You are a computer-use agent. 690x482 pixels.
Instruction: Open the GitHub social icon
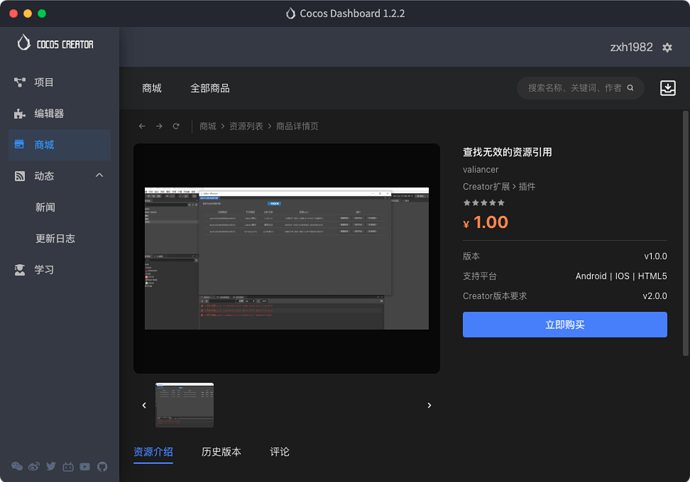pos(102,467)
